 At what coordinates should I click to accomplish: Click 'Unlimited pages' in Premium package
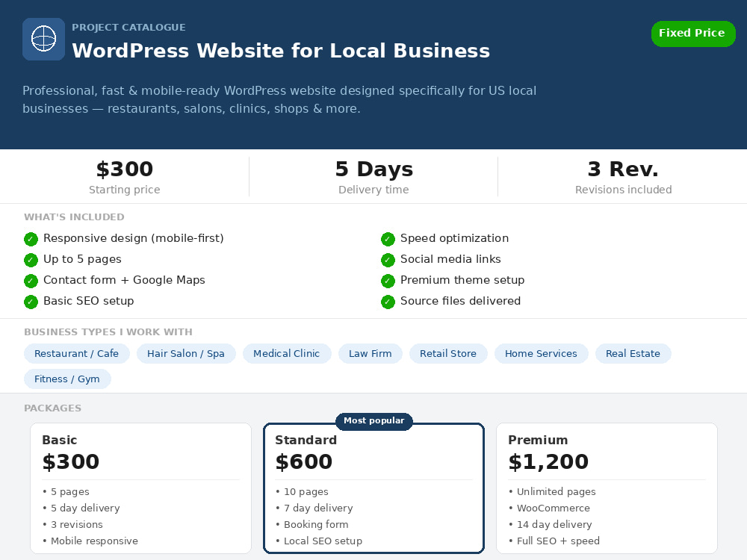click(x=556, y=492)
